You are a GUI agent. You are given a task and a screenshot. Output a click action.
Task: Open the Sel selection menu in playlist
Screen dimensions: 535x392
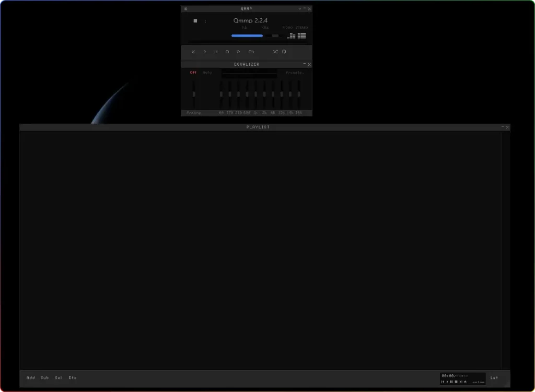click(59, 377)
